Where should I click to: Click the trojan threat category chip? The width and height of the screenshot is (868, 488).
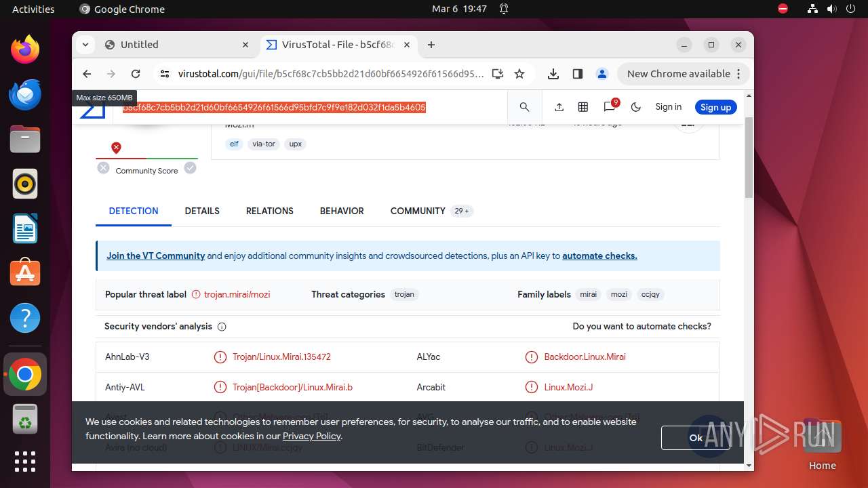404,294
